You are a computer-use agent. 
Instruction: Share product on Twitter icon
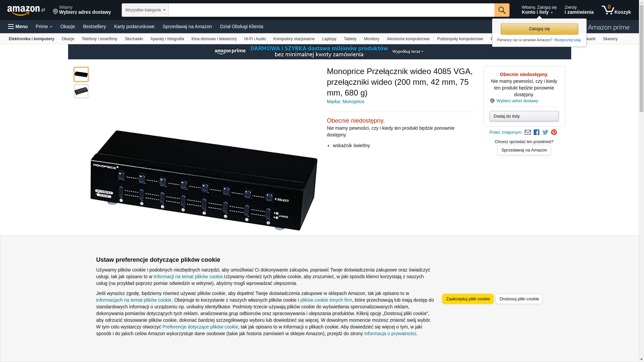tap(545, 132)
